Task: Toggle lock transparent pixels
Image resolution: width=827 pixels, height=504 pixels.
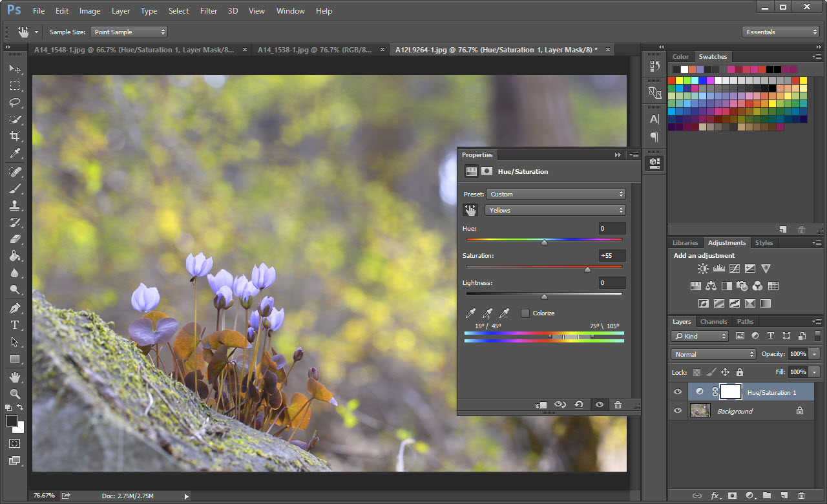Action: click(696, 372)
